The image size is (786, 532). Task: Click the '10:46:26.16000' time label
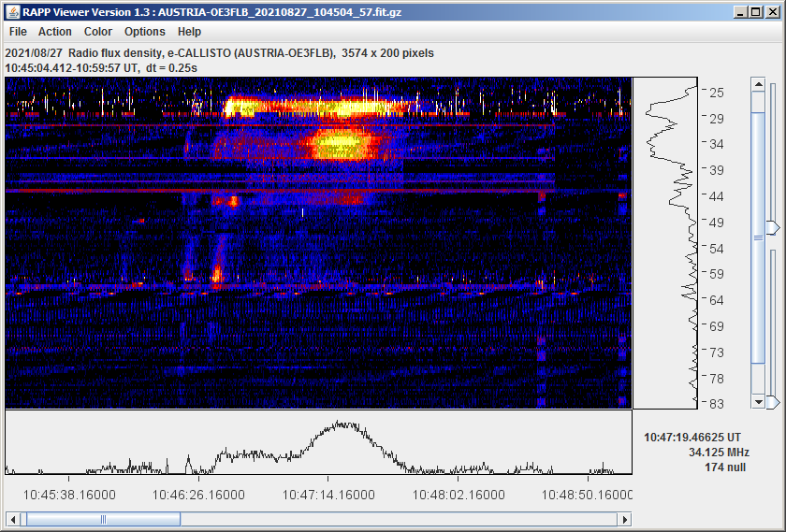click(198, 495)
